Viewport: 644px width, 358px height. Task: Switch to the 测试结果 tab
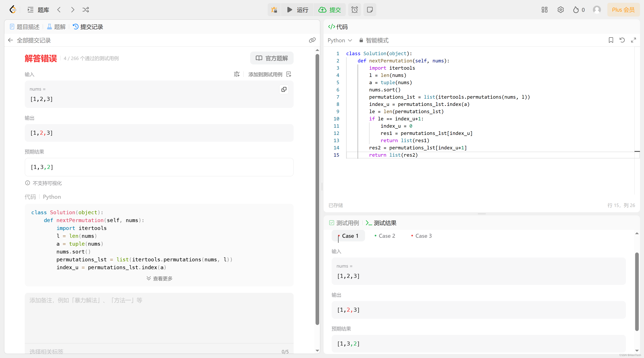[x=381, y=223]
